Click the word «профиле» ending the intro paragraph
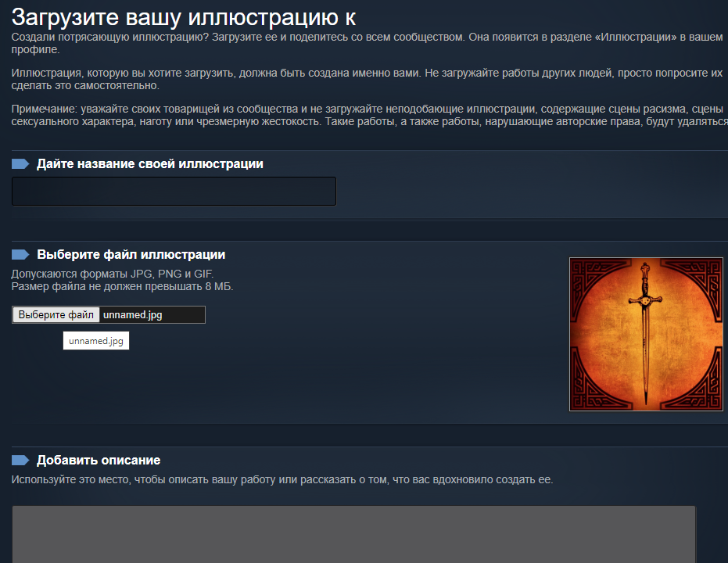 click(x=34, y=49)
